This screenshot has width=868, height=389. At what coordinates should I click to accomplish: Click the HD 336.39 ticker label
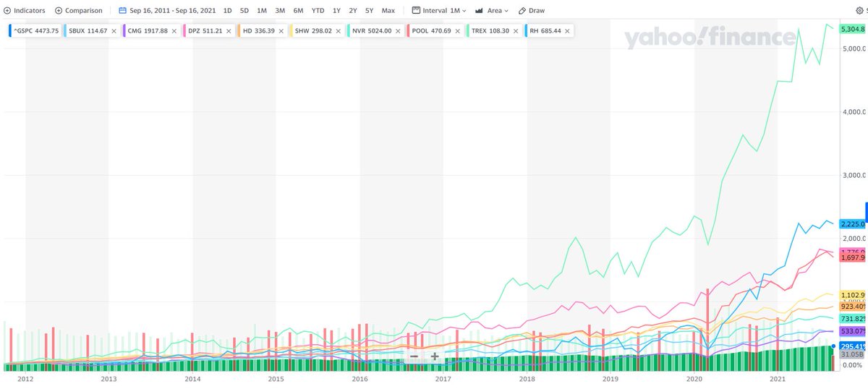pyautogui.click(x=259, y=31)
